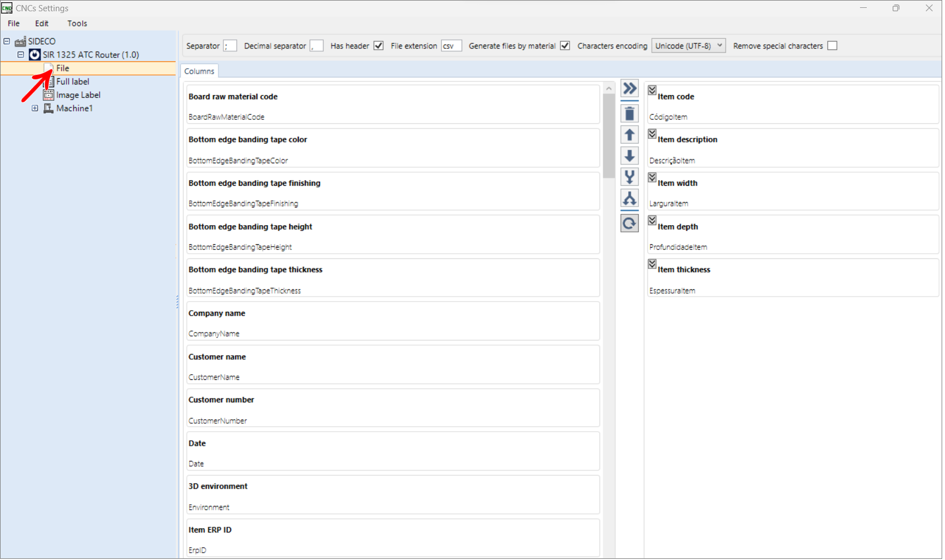
Task: Select the Date column
Action: pos(394,452)
